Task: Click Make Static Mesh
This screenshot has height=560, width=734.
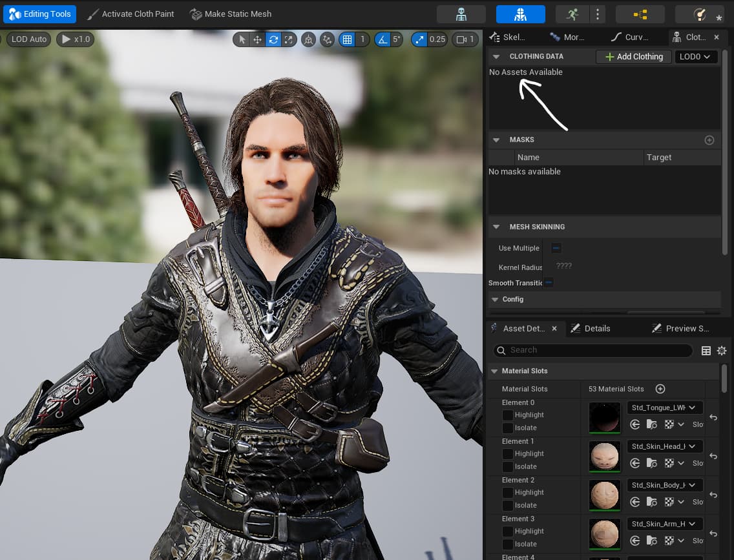Action: [x=231, y=14]
